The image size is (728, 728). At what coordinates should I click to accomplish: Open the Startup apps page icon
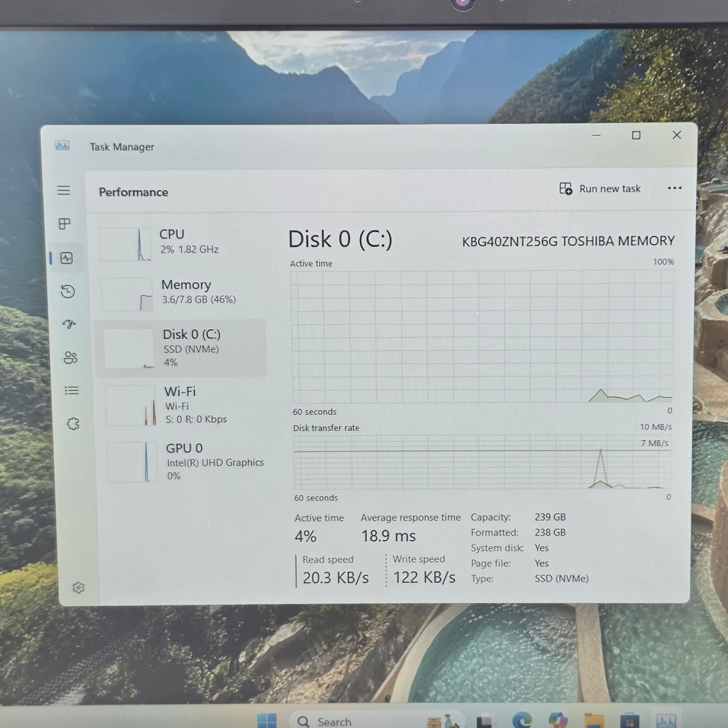[x=69, y=324]
